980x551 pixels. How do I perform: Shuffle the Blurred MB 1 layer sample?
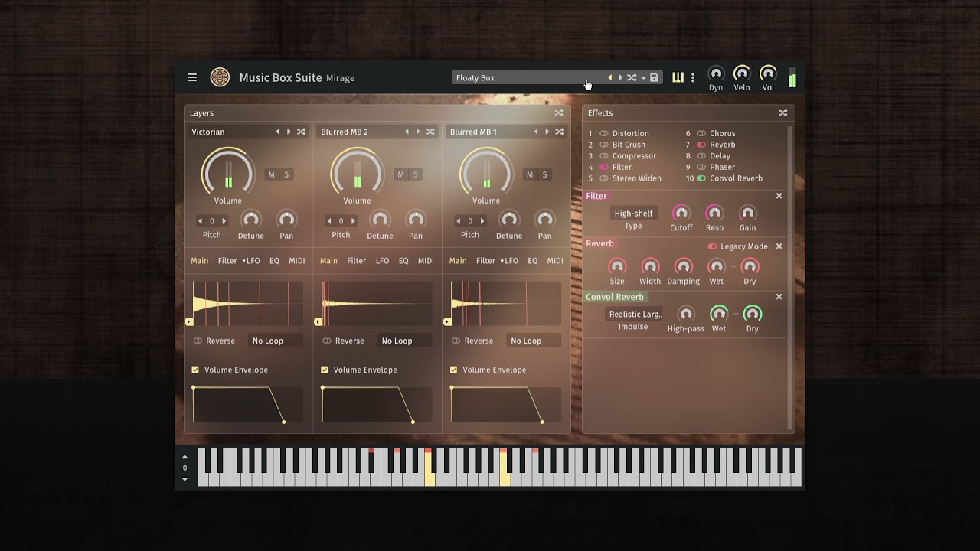pyautogui.click(x=559, y=132)
